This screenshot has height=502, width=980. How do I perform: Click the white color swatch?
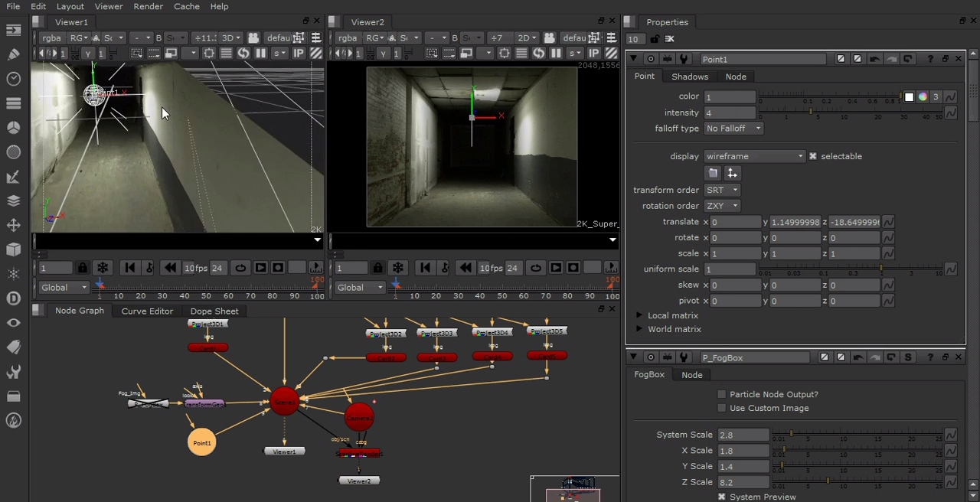pos(909,96)
